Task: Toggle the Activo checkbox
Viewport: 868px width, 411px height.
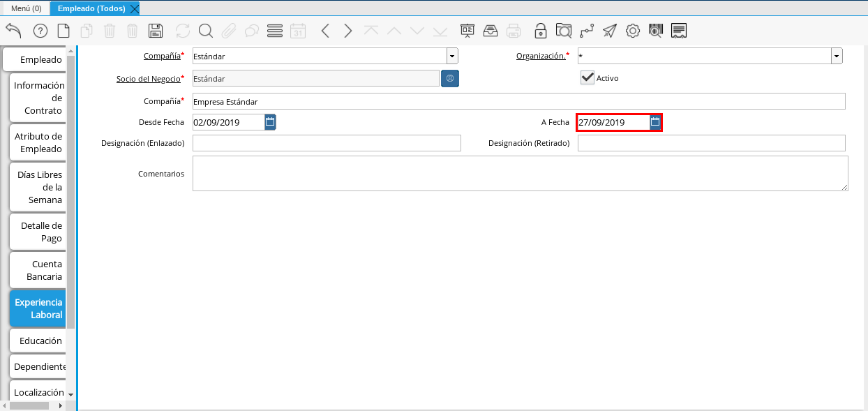Action: (x=588, y=77)
